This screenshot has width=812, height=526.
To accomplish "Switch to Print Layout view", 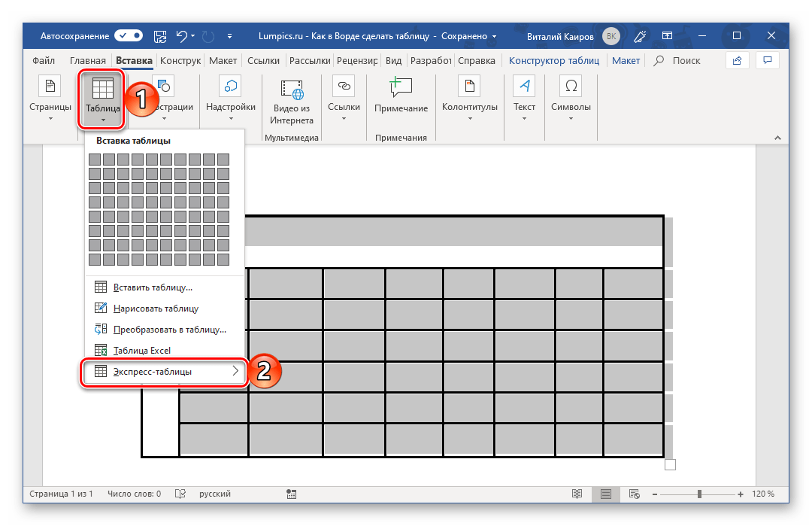I will pyautogui.click(x=605, y=494).
